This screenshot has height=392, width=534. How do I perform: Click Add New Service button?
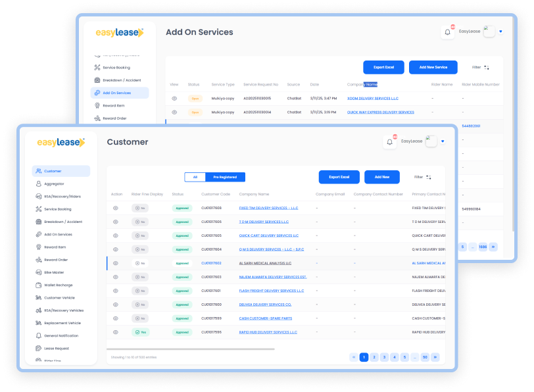[x=433, y=67]
